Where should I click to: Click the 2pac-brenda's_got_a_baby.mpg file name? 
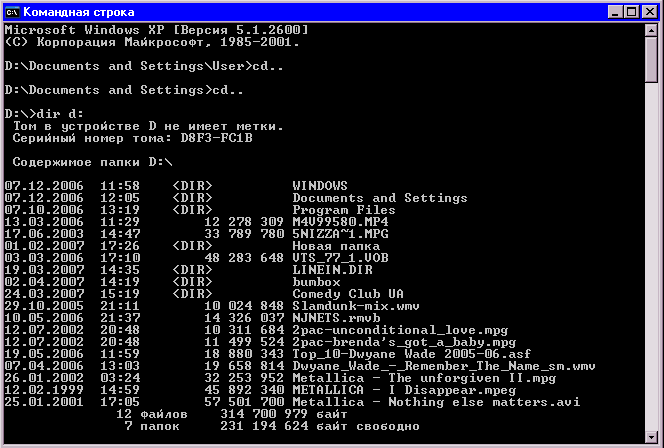404,342
